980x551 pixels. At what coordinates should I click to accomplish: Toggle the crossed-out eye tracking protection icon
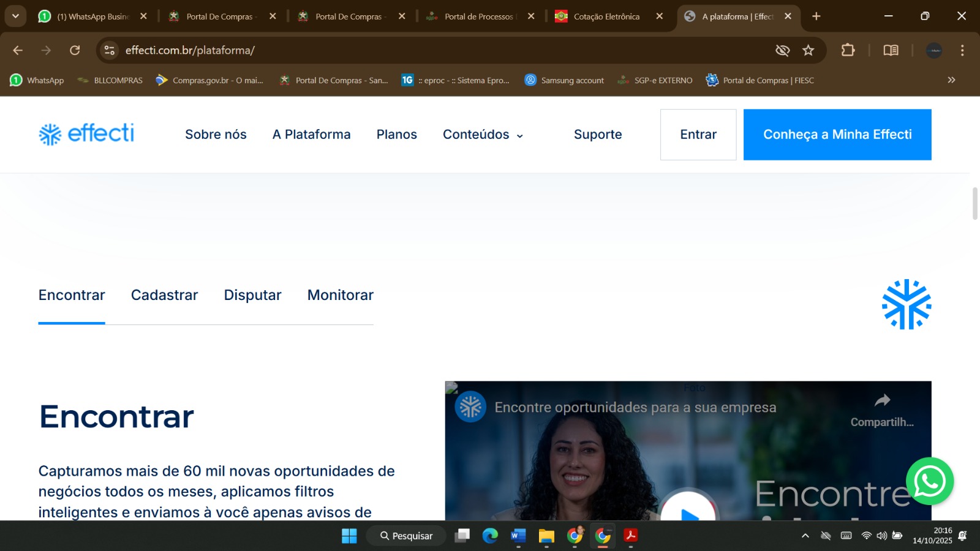coord(782,50)
